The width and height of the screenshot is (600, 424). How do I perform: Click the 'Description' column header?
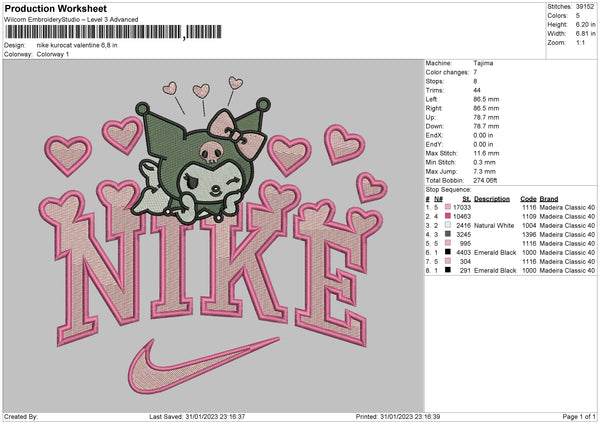point(492,199)
